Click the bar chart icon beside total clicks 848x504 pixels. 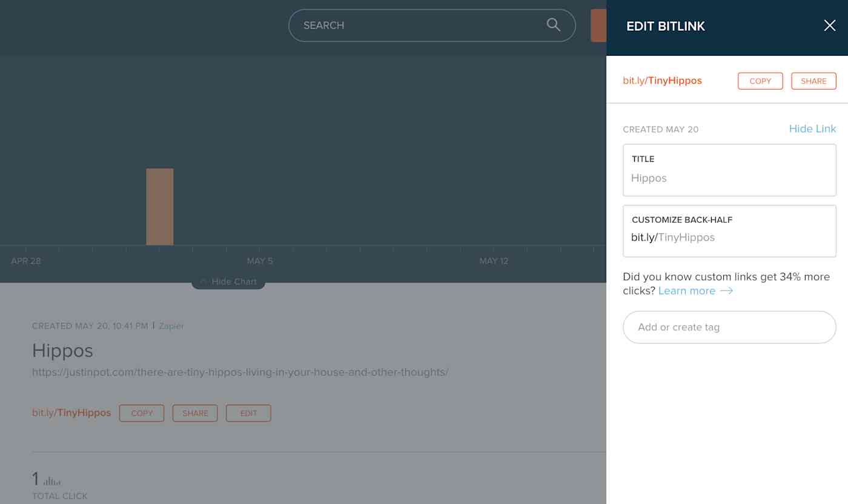pyautogui.click(x=52, y=480)
